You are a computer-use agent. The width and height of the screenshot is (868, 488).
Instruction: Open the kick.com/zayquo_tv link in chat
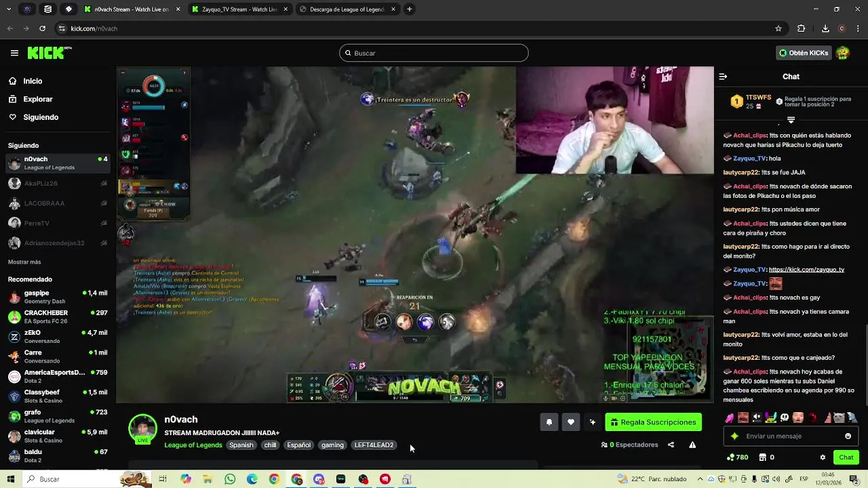click(x=806, y=270)
